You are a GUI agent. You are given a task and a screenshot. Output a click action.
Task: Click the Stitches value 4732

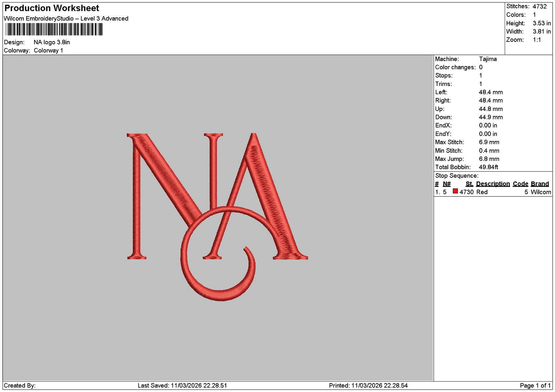[x=539, y=7]
